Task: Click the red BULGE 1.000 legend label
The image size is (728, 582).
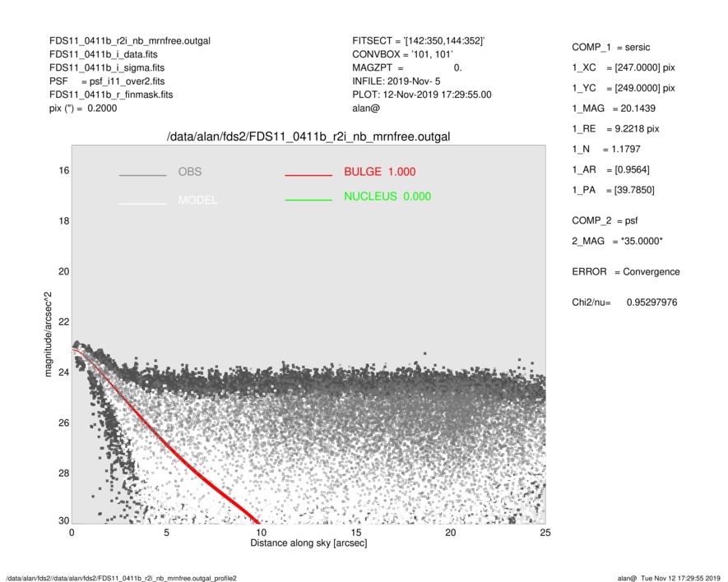Action: click(x=380, y=172)
